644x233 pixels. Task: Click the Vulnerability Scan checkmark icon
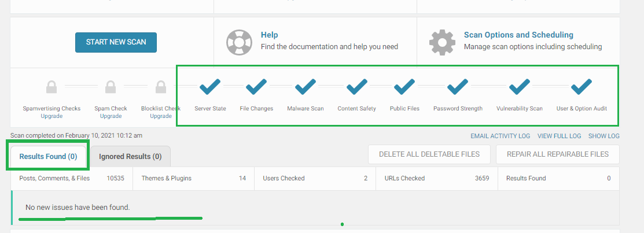coord(520,87)
